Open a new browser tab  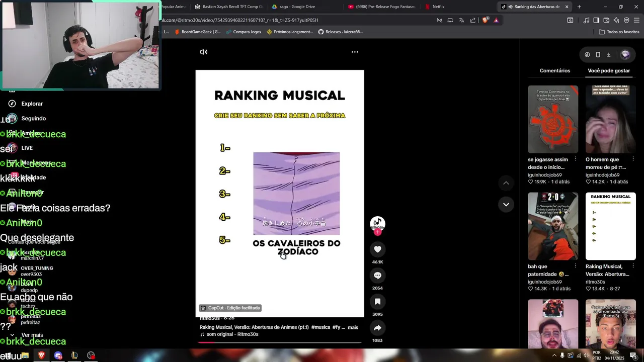[579, 7]
